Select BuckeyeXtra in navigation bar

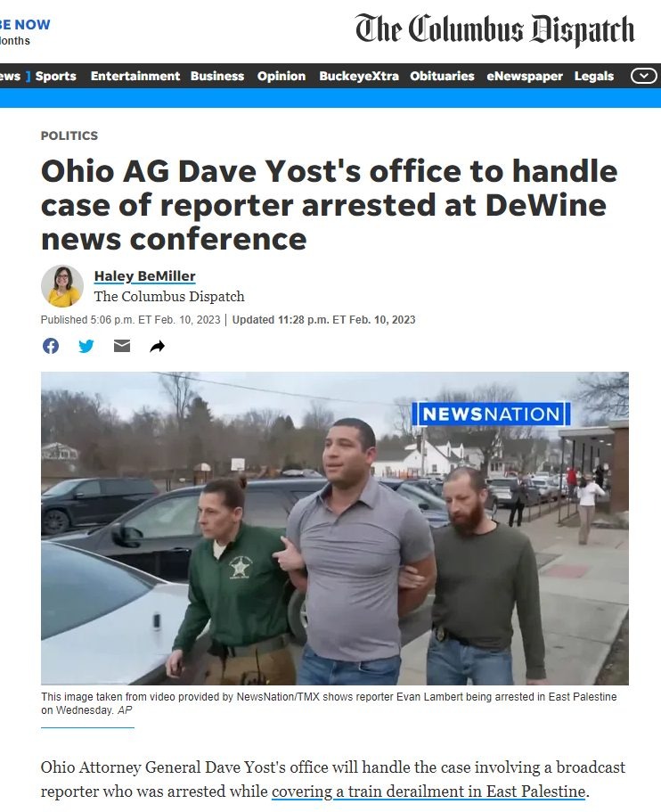pyautogui.click(x=359, y=76)
